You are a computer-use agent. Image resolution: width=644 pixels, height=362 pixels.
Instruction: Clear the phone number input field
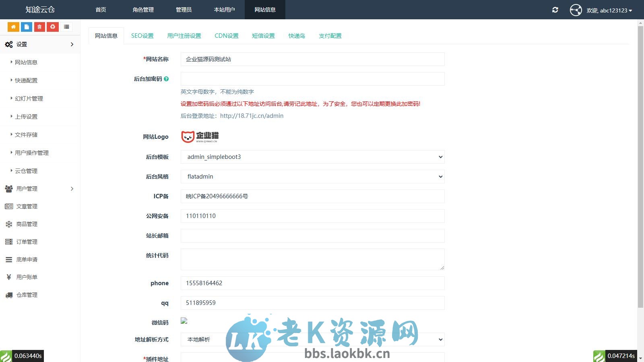(x=313, y=283)
